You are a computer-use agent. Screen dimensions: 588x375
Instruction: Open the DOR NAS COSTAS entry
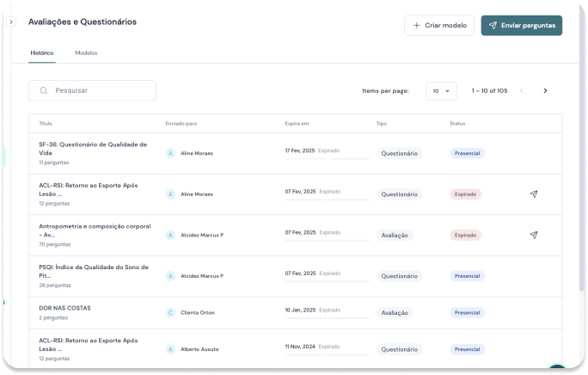tap(64, 308)
